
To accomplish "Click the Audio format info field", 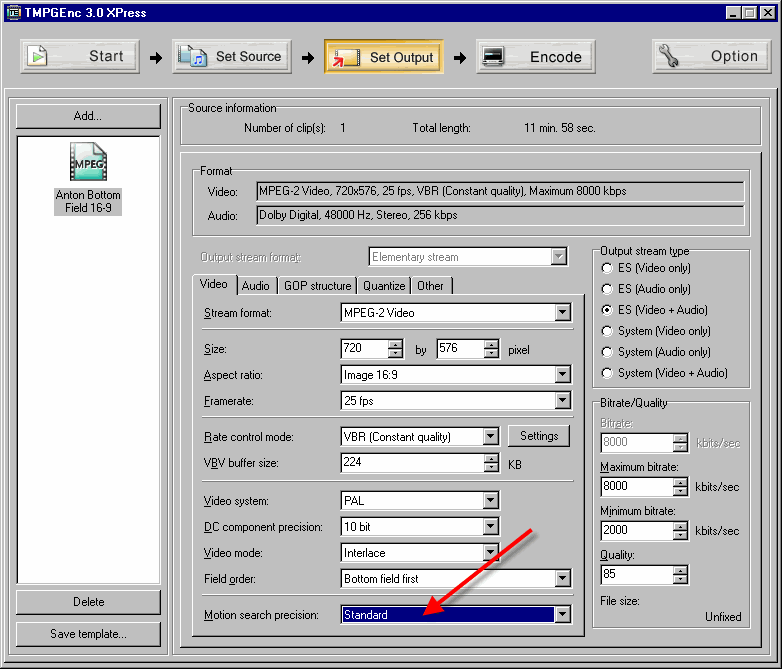I will [x=500, y=216].
